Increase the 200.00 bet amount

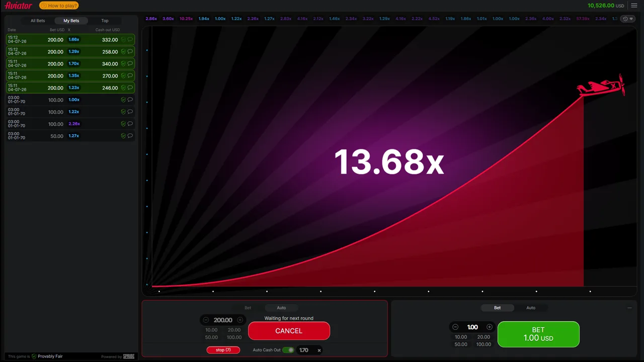coord(240,320)
